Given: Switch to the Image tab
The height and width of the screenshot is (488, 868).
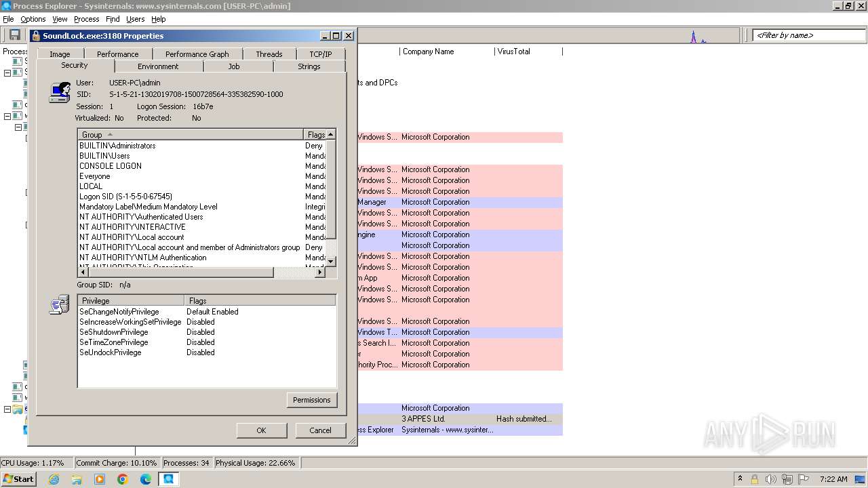Looking at the screenshot, I should click(60, 54).
